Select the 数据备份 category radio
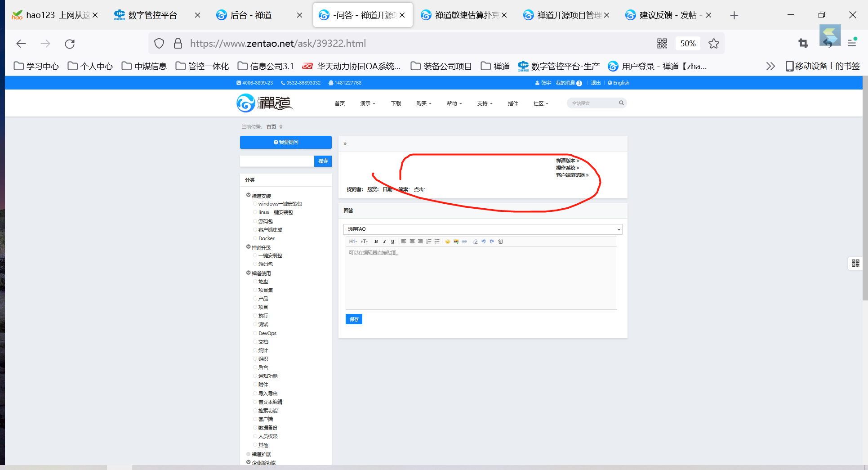Viewport: 868px width, 470px height. click(x=255, y=428)
